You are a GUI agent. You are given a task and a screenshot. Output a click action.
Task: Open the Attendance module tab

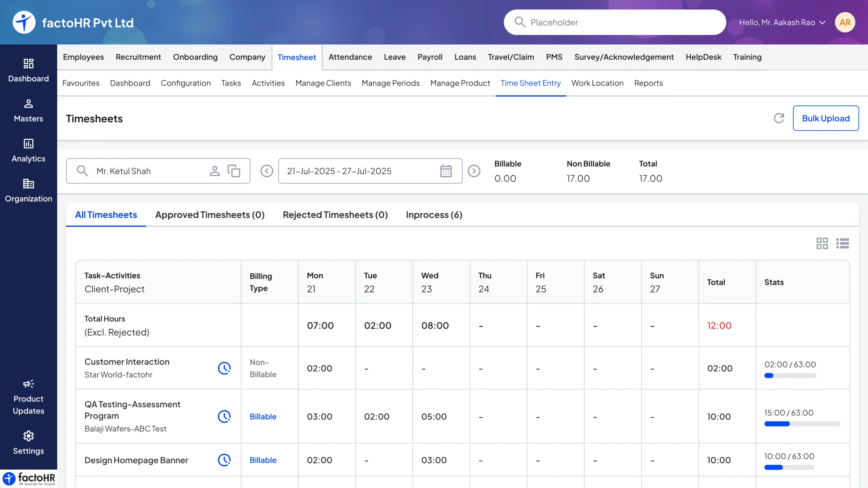tap(350, 57)
